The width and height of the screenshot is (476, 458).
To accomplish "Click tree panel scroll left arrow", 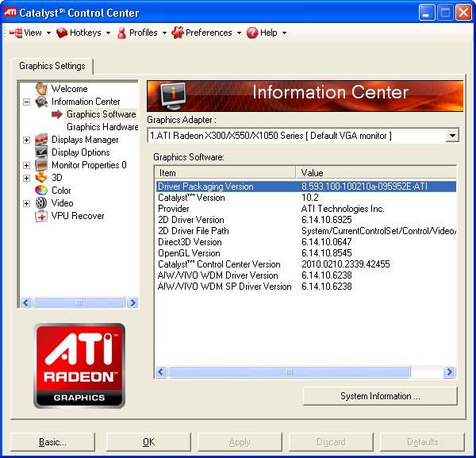I will (26, 302).
